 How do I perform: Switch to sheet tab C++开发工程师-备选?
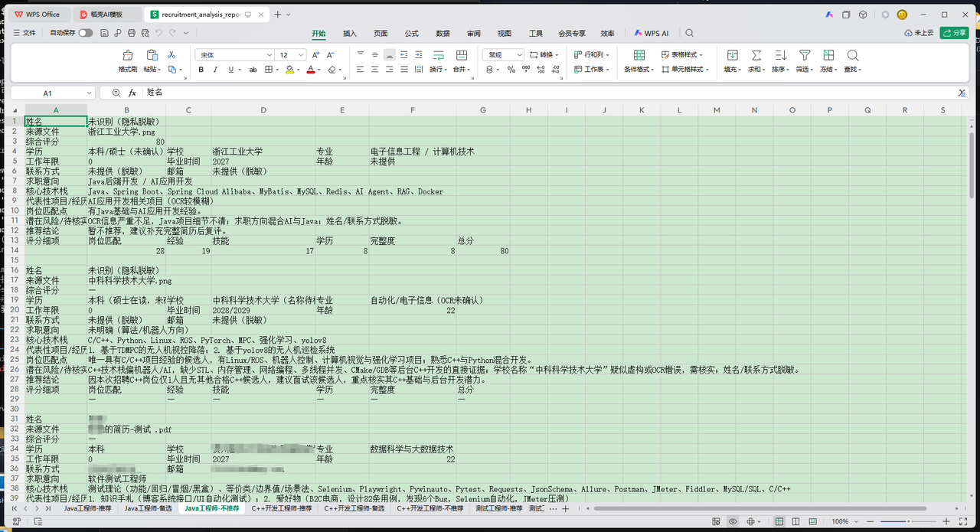tap(354, 508)
